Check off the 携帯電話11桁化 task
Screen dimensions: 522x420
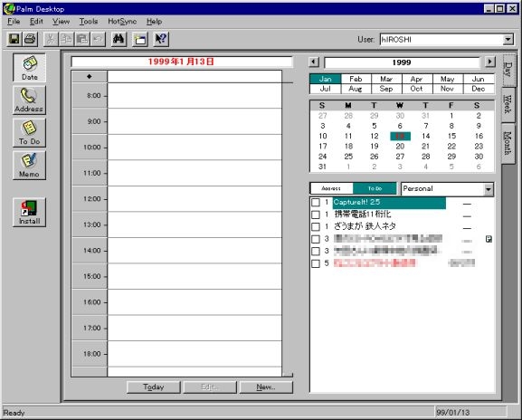click(x=315, y=215)
